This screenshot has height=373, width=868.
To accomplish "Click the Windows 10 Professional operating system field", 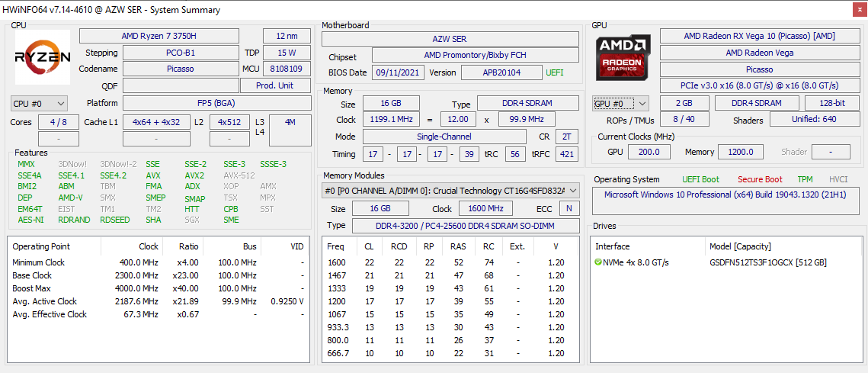I will pyautogui.click(x=725, y=195).
